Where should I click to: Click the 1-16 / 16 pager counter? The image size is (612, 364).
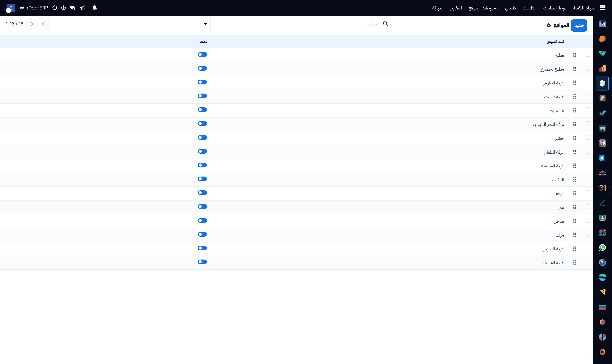(15, 24)
